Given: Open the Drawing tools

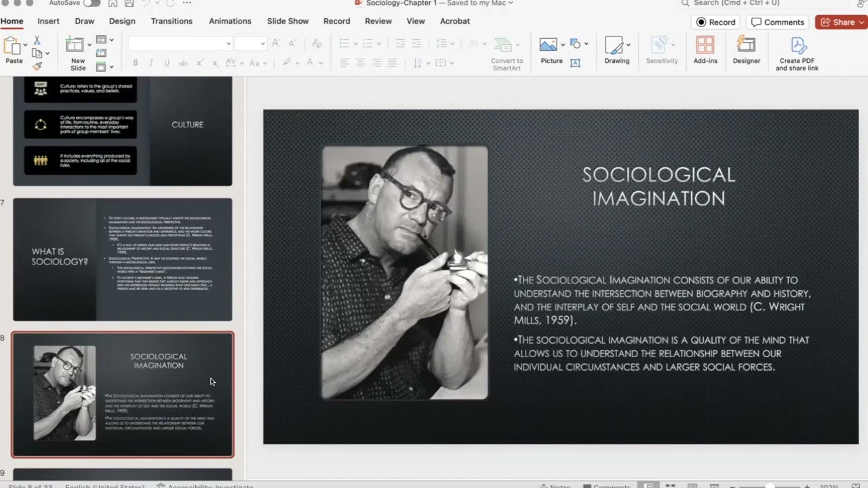Looking at the screenshot, I should (617, 51).
